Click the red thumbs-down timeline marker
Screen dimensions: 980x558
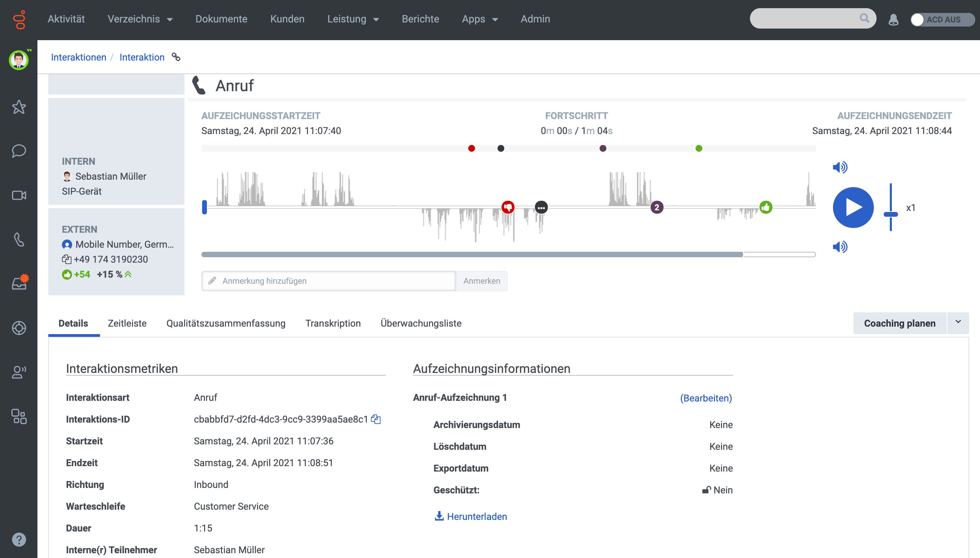[508, 207]
